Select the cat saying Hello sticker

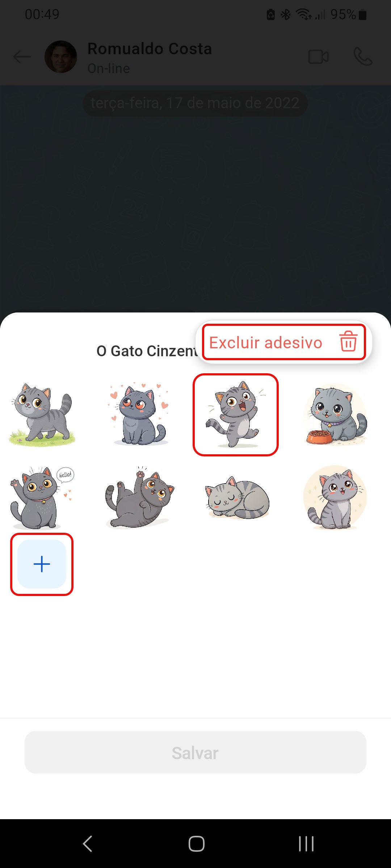click(42, 497)
